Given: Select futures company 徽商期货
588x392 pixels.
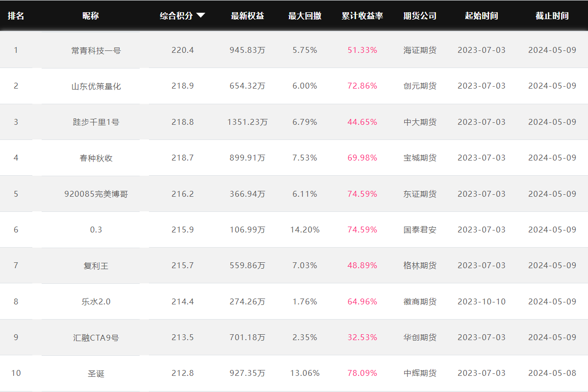Looking at the screenshot, I should click(420, 301).
